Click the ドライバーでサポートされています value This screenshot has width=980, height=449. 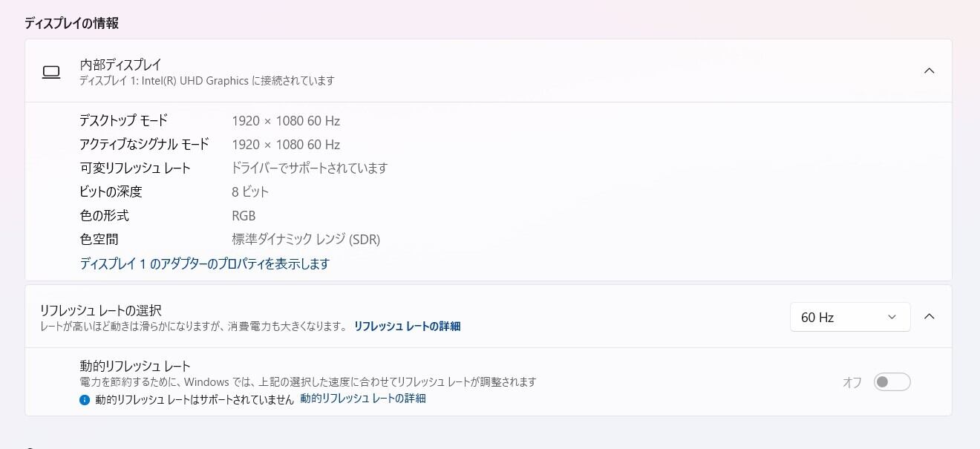[310, 168]
